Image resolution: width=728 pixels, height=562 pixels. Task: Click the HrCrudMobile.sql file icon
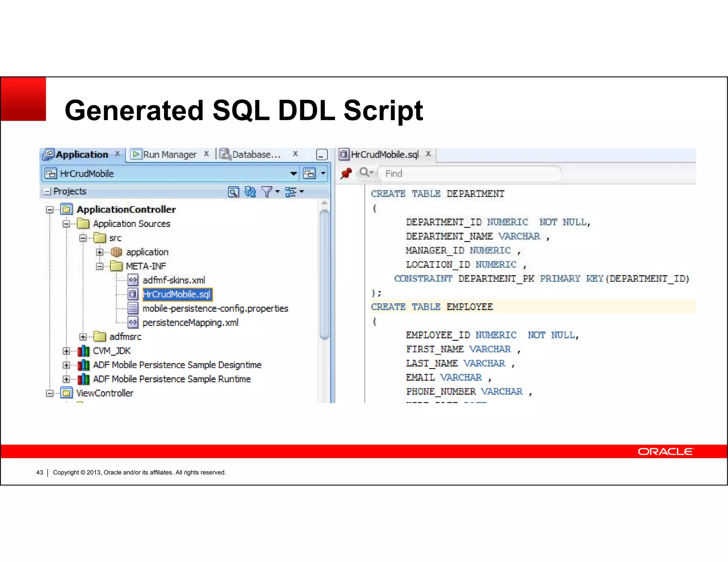133,294
